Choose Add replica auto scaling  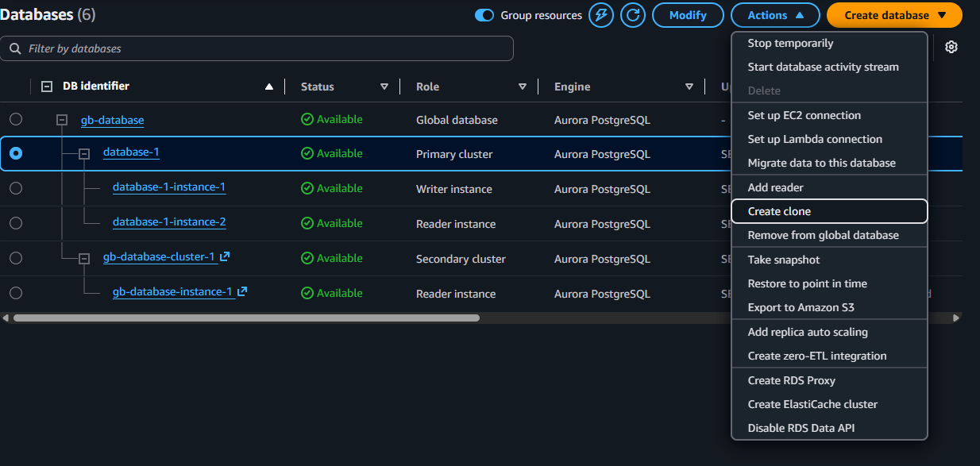click(829, 332)
